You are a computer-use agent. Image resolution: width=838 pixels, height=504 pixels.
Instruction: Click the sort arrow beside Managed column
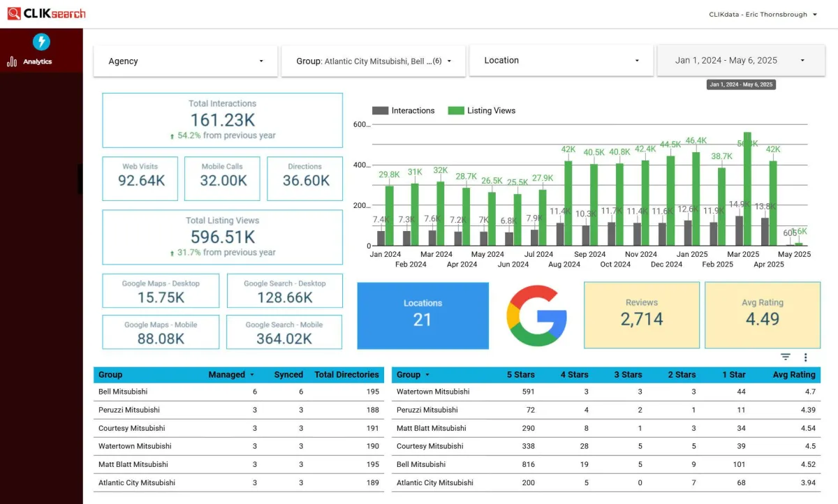[x=252, y=375]
